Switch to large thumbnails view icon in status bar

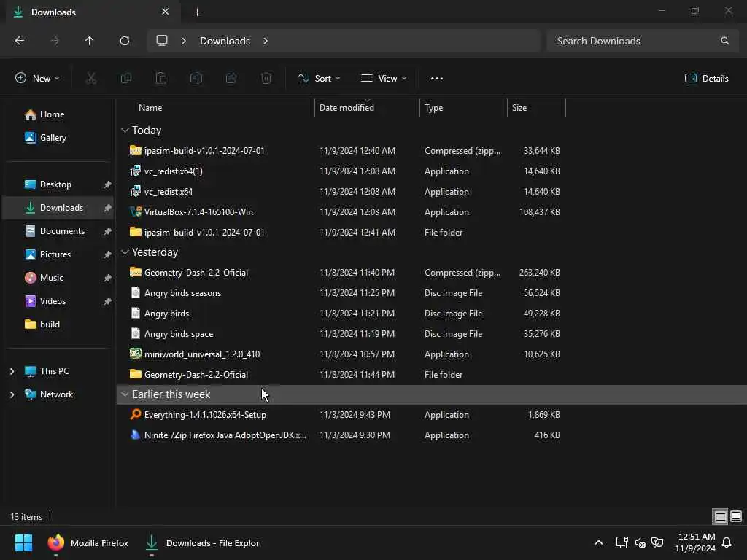[736, 517]
